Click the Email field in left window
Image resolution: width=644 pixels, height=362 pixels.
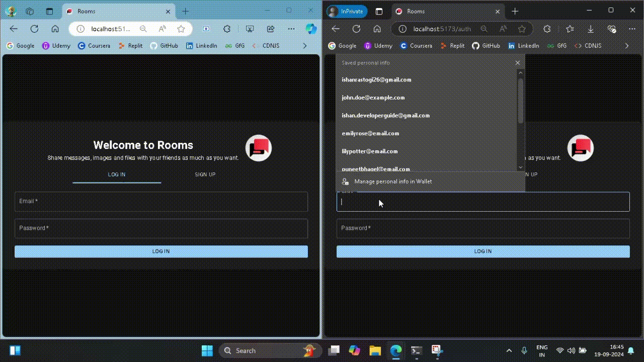pyautogui.click(x=161, y=201)
